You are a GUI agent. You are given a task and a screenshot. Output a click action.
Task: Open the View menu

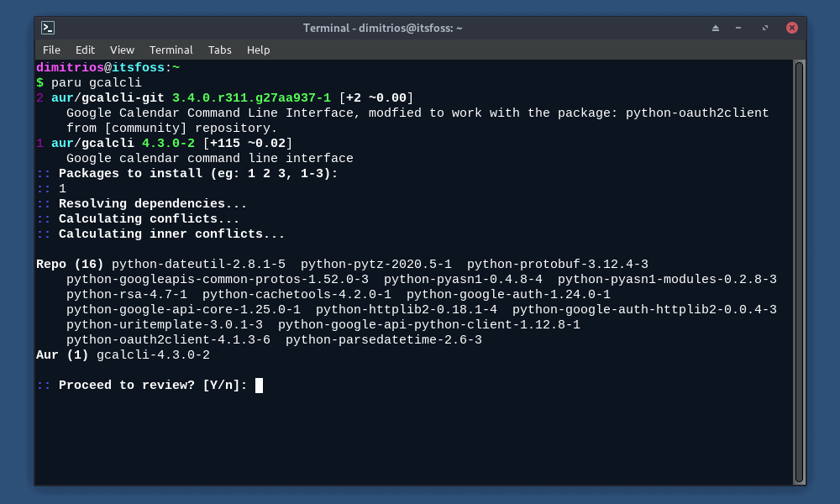(122, 50)
